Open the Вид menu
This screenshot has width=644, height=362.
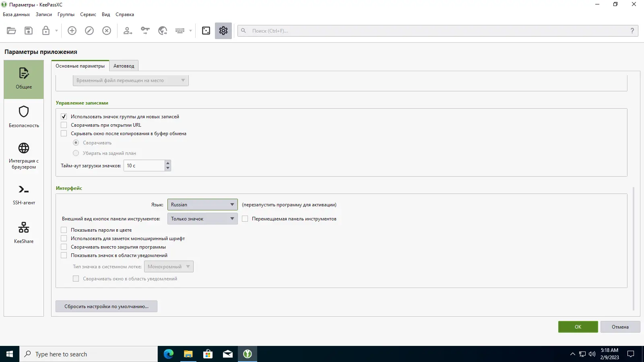pos(106,14)
